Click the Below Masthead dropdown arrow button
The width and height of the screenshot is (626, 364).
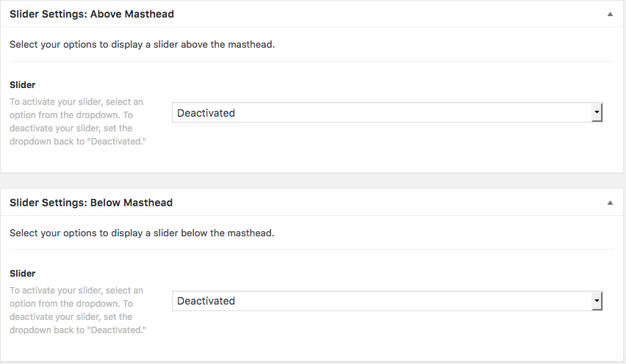point(597,301)
